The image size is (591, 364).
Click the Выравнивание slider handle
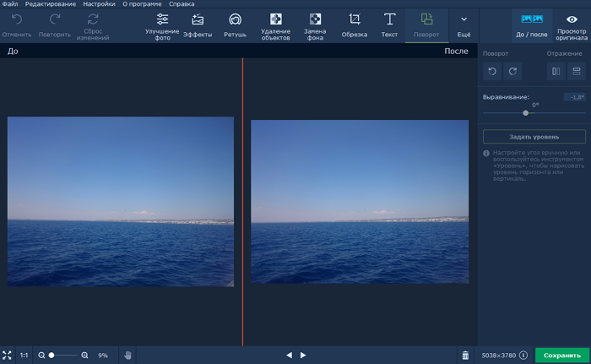pyautogui.click(x=526, y=112)
